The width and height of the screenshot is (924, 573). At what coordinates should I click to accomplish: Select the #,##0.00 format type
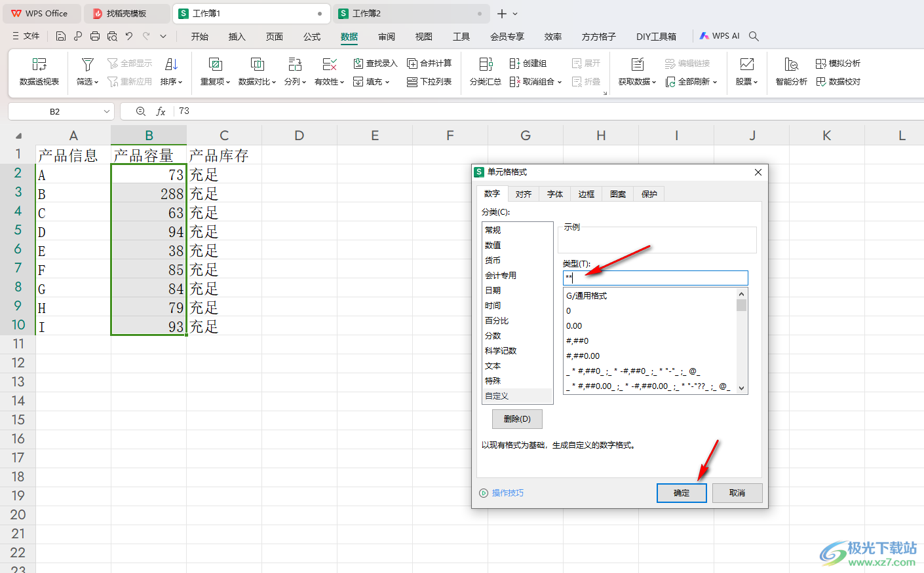(650, 356)
